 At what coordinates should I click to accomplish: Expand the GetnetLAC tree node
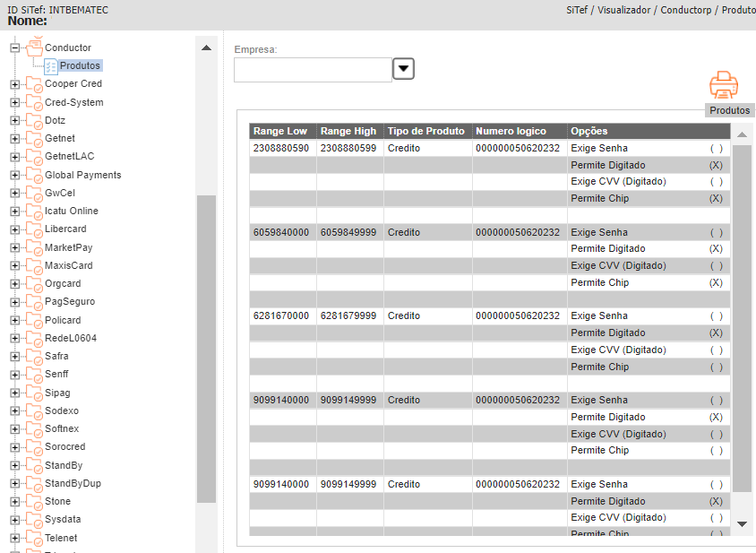pyautogui.click(x=15, y=157)
